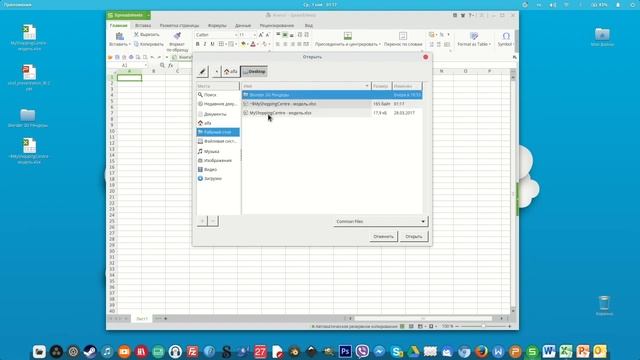Switch to the Главная ribbon tab
Screen dimensions: 640x360
coord(118,25)
